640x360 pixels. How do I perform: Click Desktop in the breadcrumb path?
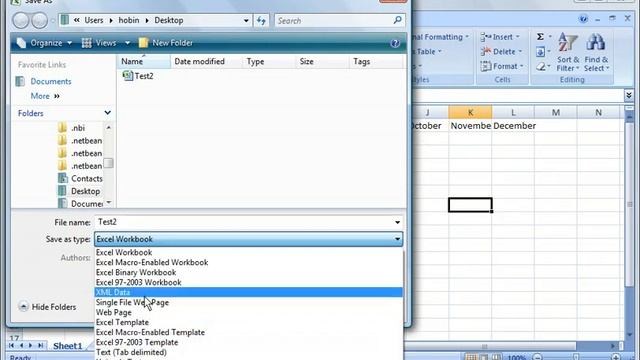coord(169,20)
